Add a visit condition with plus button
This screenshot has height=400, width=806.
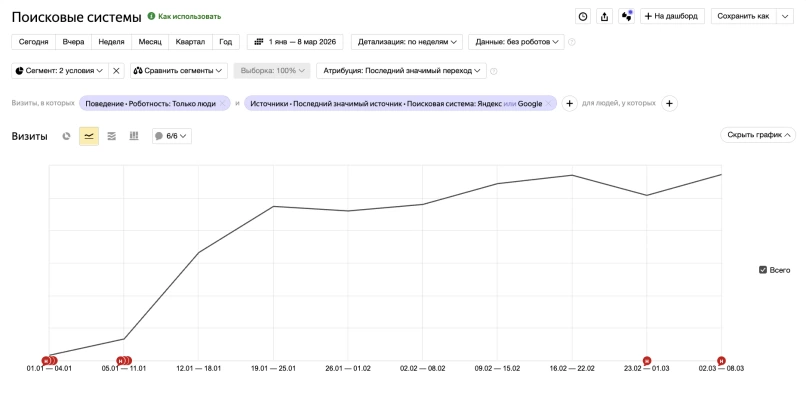pyautogui.click(x=569, y=103)
